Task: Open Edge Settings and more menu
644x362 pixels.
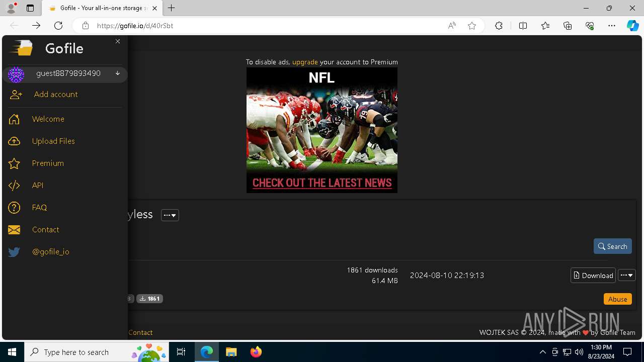Action: click(x=612, y=26)
